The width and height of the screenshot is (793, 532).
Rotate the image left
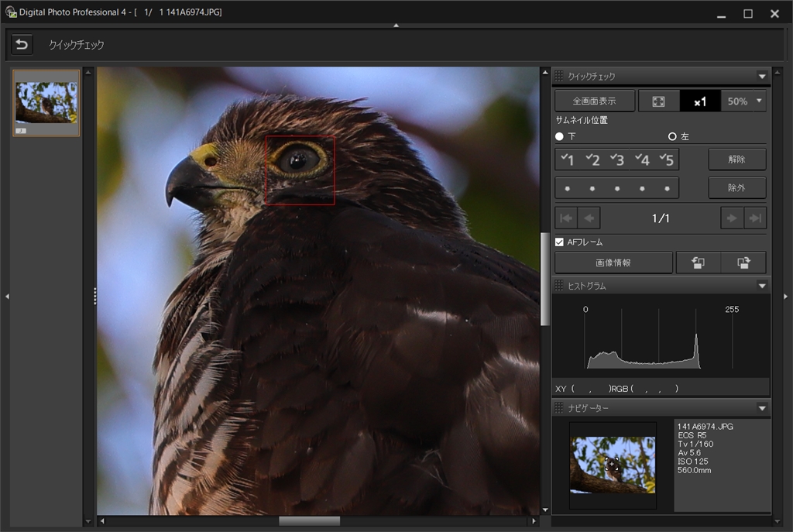[698, 263]
